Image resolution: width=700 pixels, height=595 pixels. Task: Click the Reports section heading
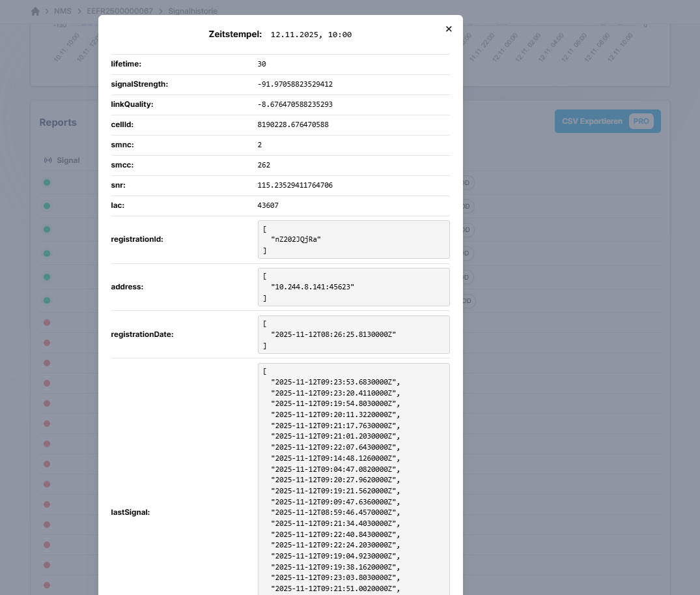click(58, 123)
